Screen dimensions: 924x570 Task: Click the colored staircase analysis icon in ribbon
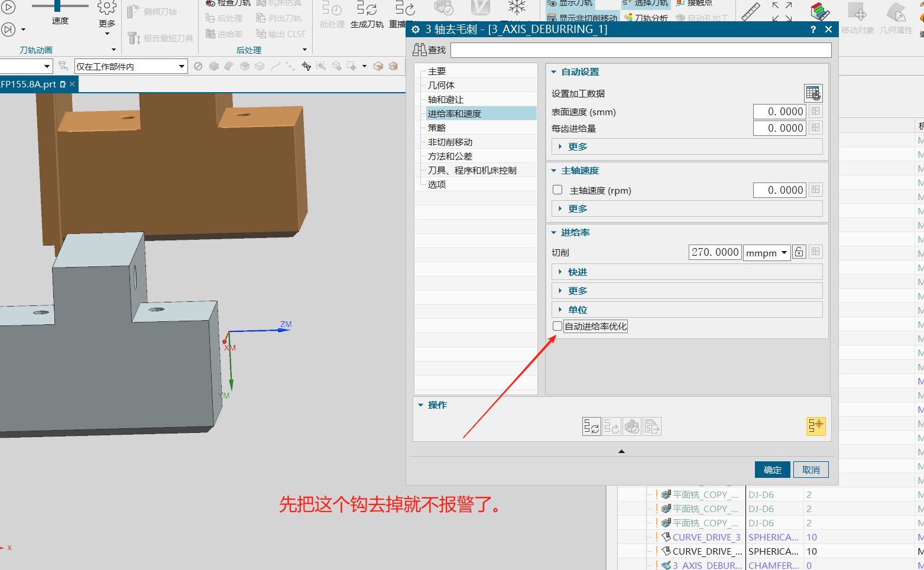click(819, 11)
